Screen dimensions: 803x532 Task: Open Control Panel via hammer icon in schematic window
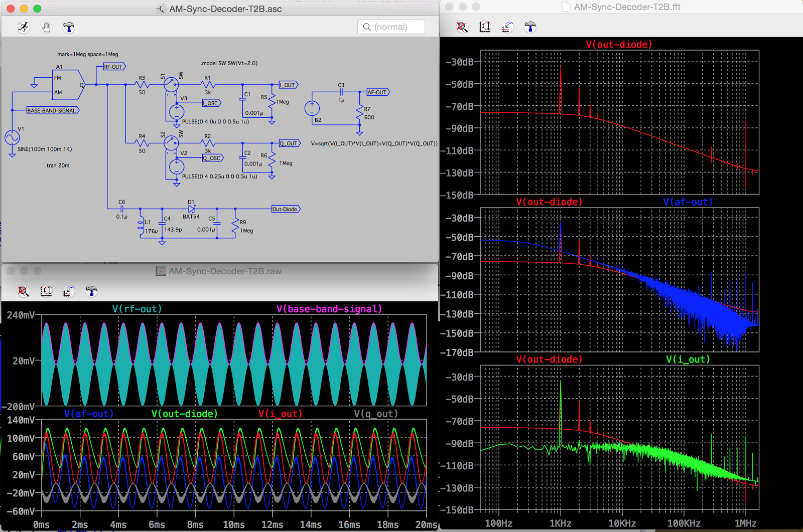pos(69,27)
